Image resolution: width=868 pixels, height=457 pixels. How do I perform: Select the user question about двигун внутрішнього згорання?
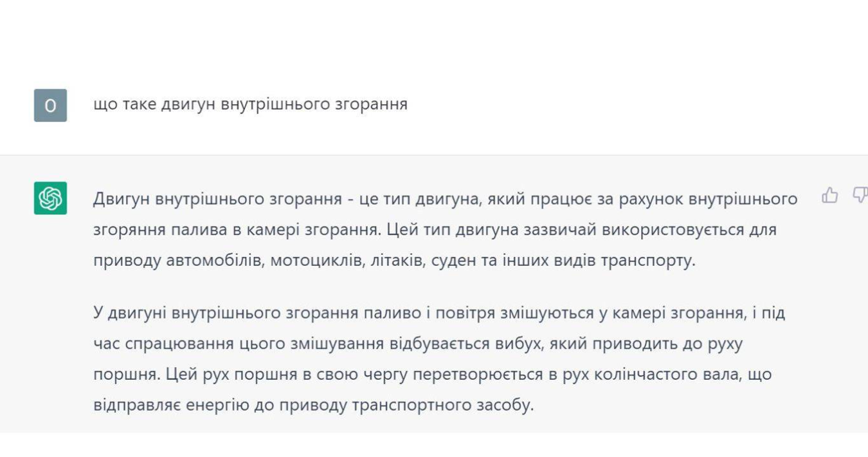(250, 104)
